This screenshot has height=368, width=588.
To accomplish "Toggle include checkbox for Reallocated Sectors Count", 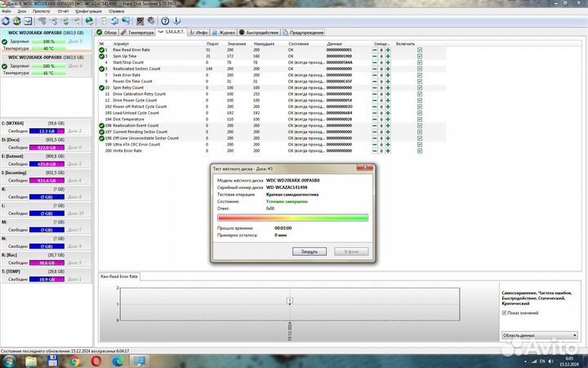I will 420,69.
